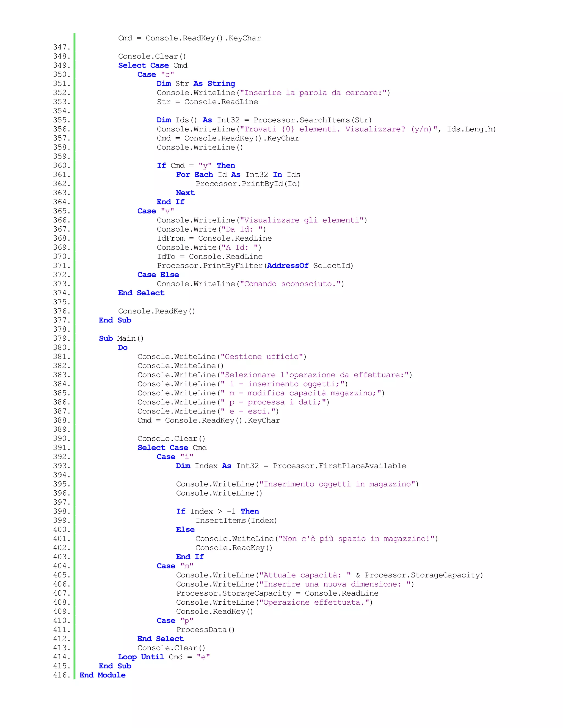
Task: Click 'ProcessData()' on line 411
Action: click(x=206, y=630)
